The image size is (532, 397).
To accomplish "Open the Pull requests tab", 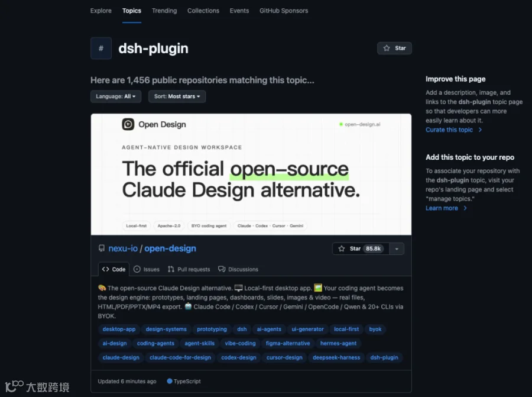I will pyautogui.click(x=189, y=269).
